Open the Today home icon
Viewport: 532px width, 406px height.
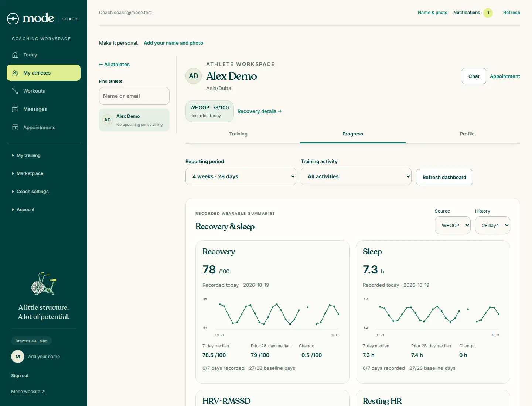pos(15,55)
